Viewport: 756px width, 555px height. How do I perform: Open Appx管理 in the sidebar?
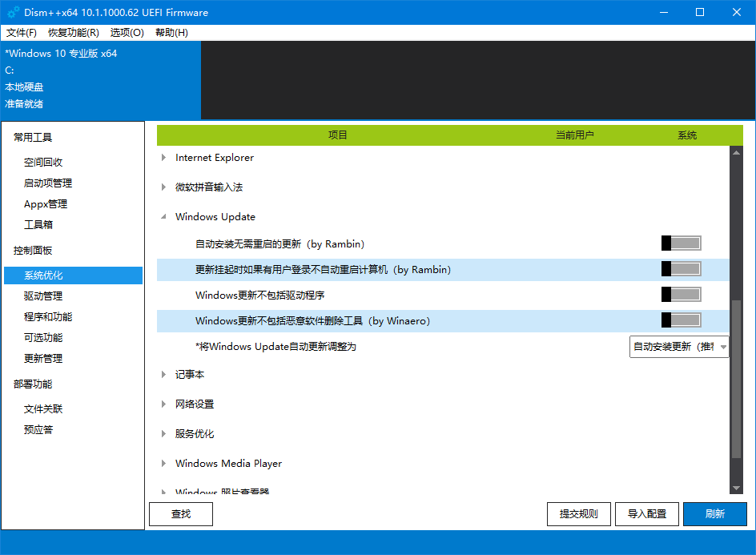click(x=46, y=203)
